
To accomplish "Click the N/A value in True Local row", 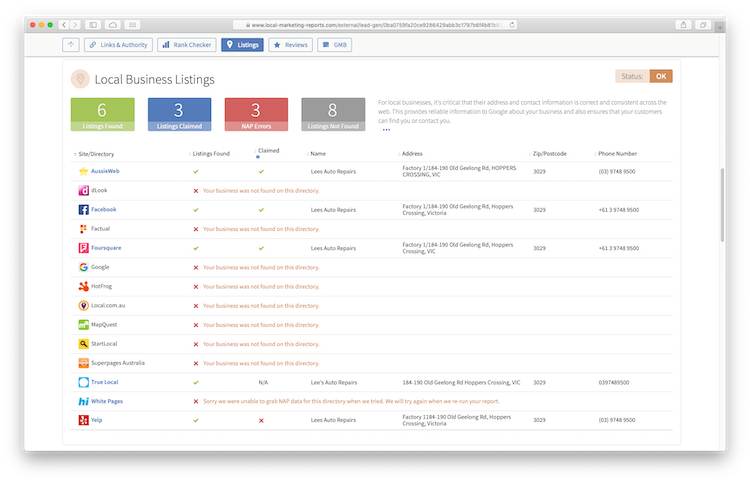I will [263, 382].
